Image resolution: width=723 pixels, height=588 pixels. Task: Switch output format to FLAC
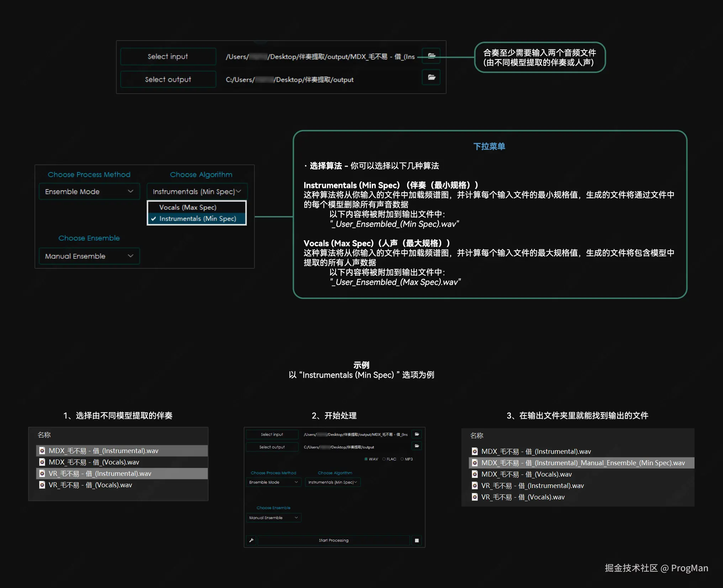coord(384,459)
